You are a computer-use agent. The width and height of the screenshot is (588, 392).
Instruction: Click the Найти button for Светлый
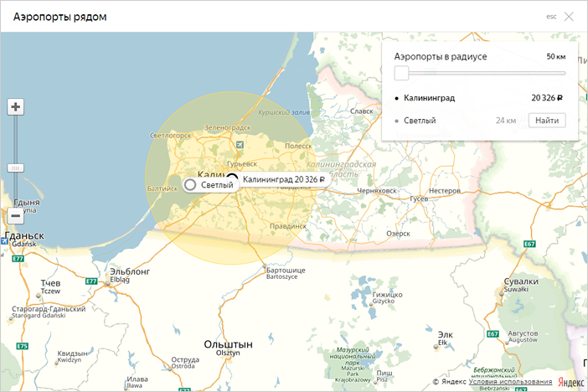tap(547, 121)
